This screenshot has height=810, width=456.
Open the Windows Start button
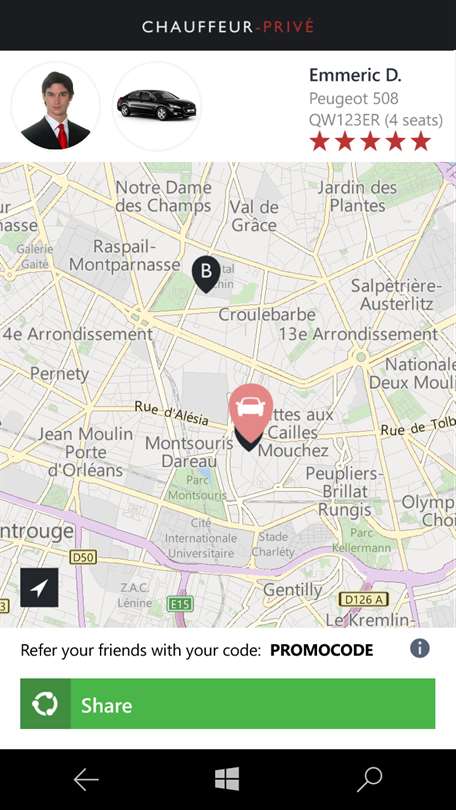tap(227, 779)
